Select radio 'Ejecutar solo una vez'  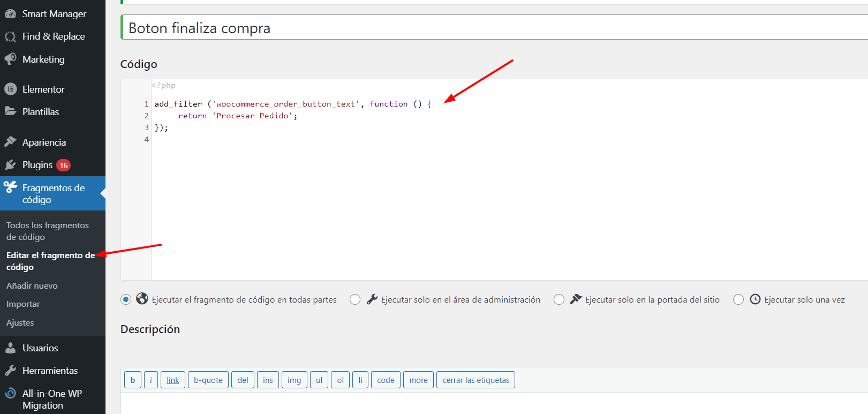(x=738, y=299)
